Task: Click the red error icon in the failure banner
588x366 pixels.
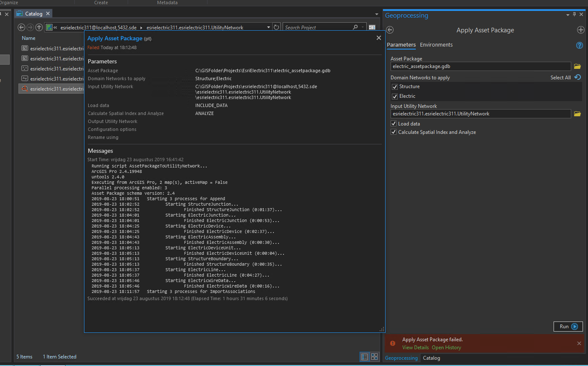Action: click(393, 343)
